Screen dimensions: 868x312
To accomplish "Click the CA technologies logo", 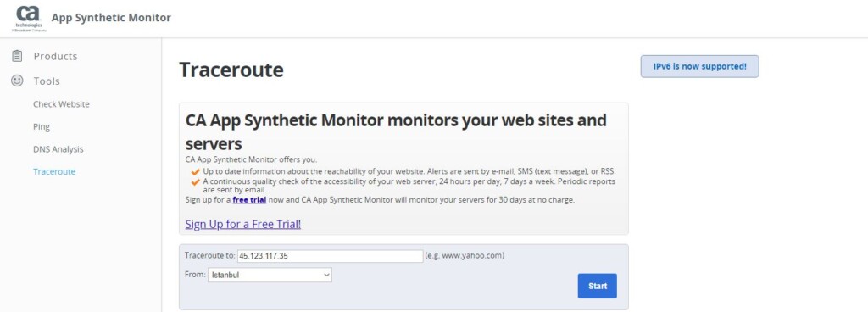I will click(29, 19).
